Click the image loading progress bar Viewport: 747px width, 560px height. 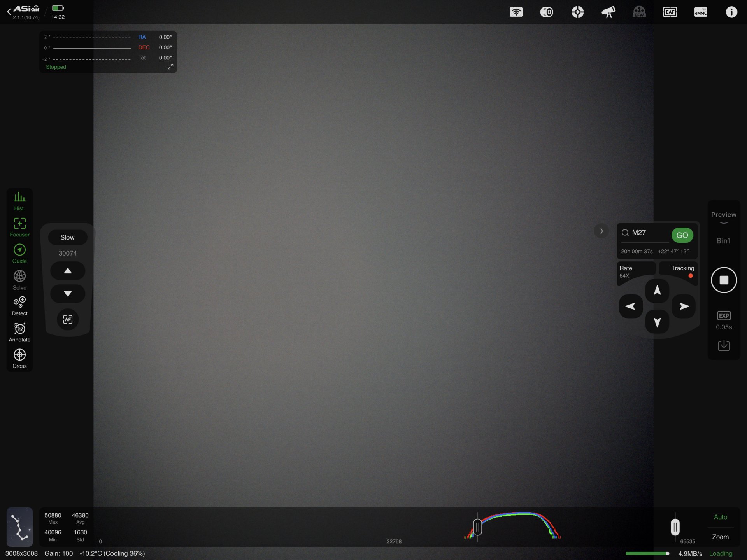[x=647, y=553]
